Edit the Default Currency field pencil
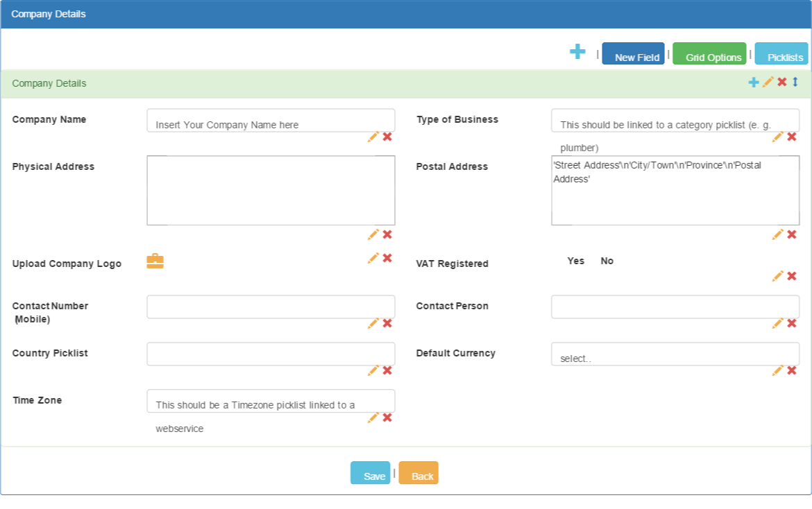812x509 pixels. [778, 370]
